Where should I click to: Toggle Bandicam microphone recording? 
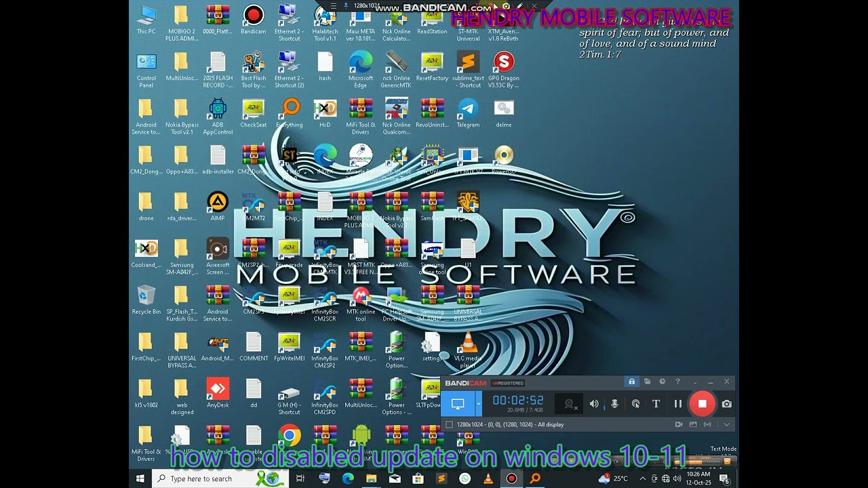(x=614, y=404)
